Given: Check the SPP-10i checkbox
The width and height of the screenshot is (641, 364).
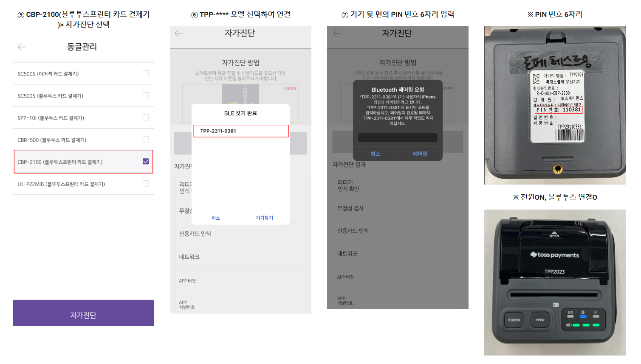Looking at the screenshot, I should click(x=146, y=117).
